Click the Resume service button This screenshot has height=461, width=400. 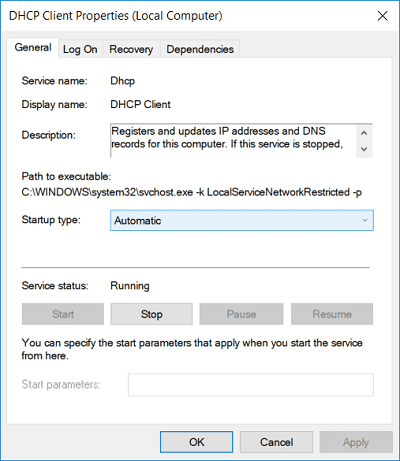[332, 314]
